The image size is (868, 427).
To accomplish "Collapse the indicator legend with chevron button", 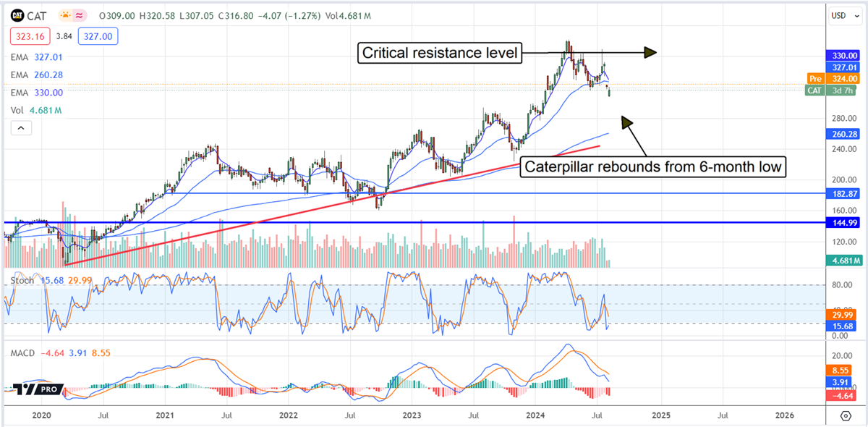I will [x=20, y=128].
